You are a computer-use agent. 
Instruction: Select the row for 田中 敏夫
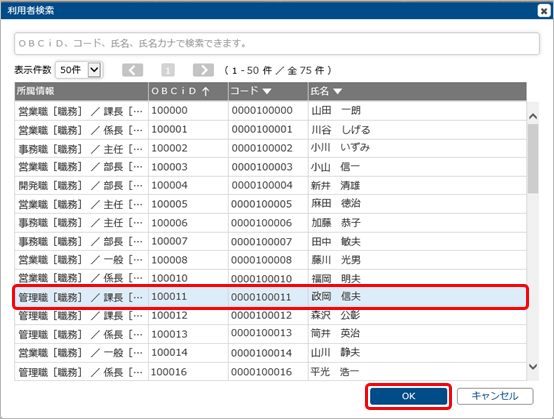(270, 241)
